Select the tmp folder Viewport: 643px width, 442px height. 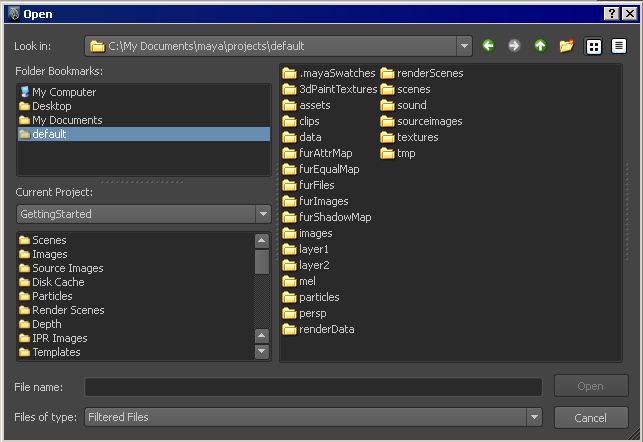click(398, 153)
